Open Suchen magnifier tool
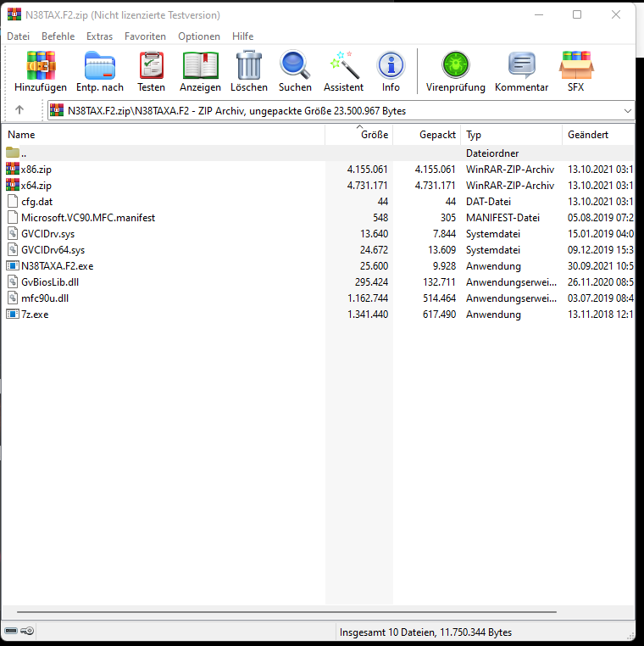 click(295, 65)
